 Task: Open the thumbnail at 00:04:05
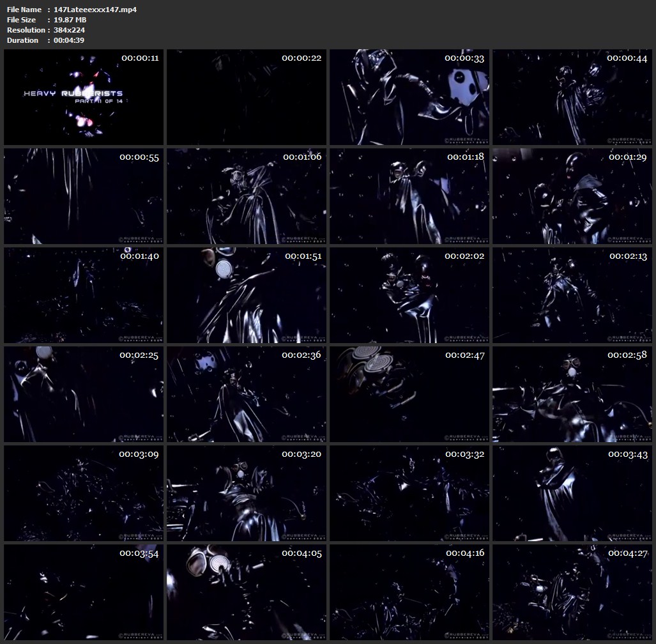247,592
